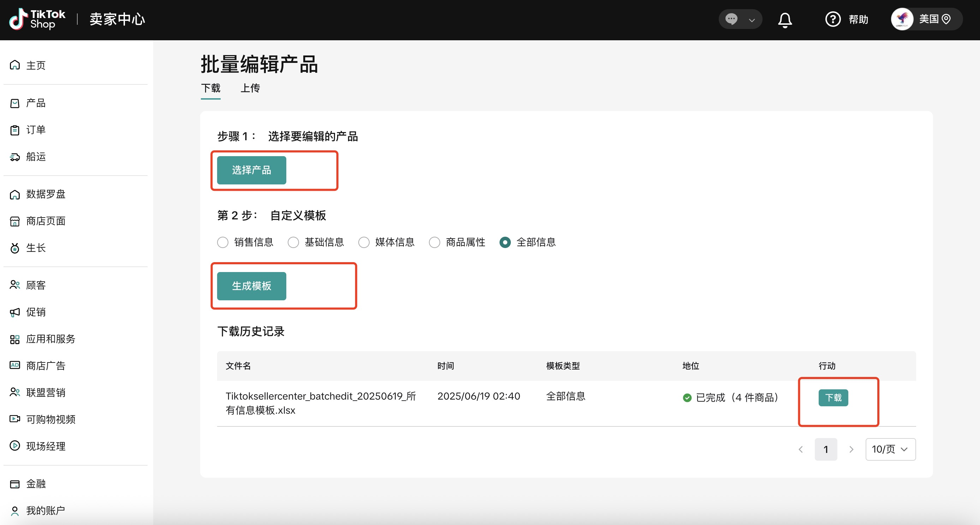Click the TikTok Shop logo
This screenshot has width=980, height=525.
point(37,19)
